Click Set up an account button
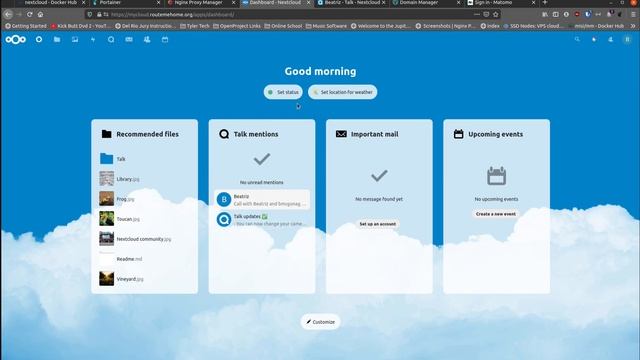The width and height of the screenshot is (640, 360). click(378, 224)
